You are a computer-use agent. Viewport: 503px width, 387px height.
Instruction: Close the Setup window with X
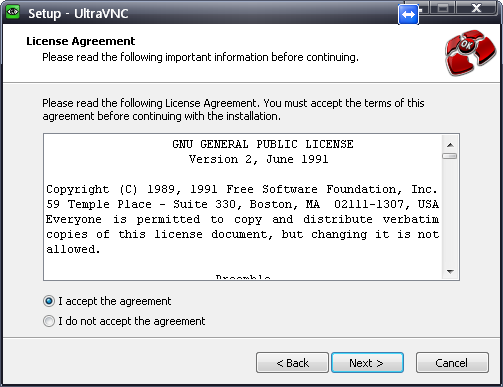click(476, 8)
